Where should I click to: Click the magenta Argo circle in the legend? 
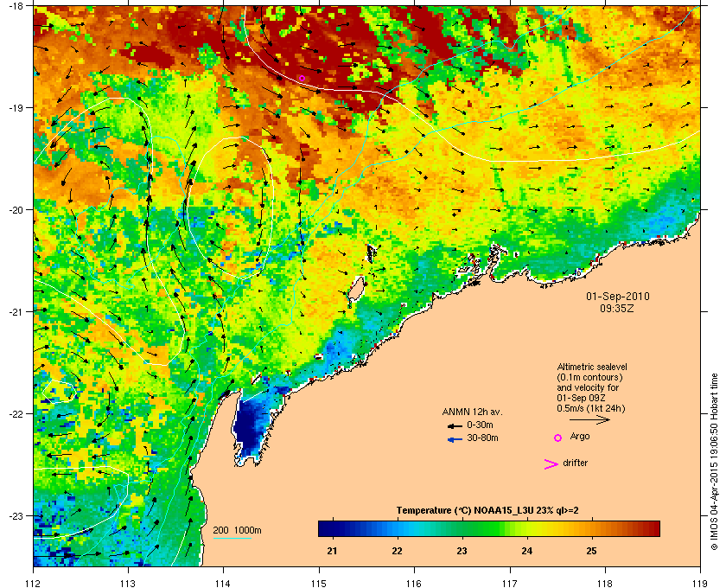pyautogui.click(x=558, y=438)
